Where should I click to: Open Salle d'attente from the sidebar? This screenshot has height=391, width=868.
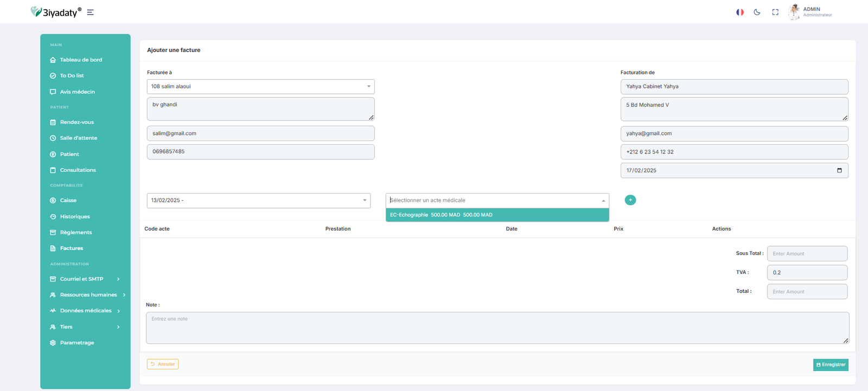coord(78,138)
